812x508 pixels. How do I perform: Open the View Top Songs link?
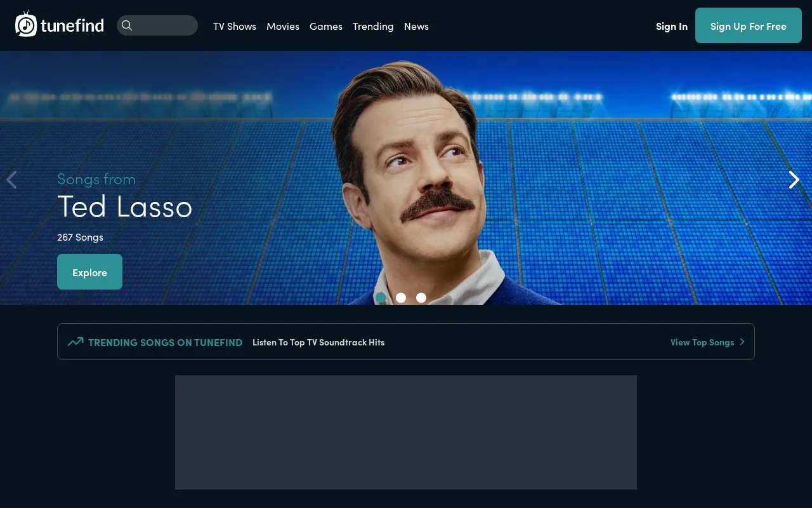pos(702,342)
